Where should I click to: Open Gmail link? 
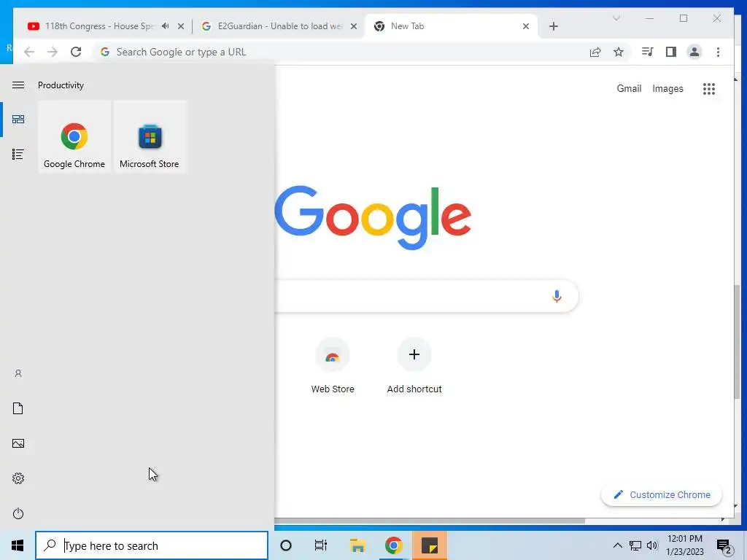629,88
